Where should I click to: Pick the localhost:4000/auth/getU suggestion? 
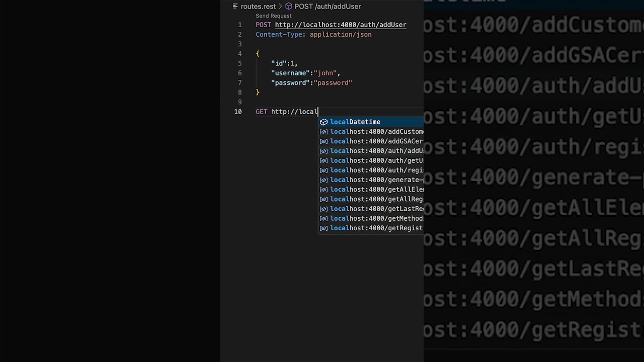click(x=371, y=160)
